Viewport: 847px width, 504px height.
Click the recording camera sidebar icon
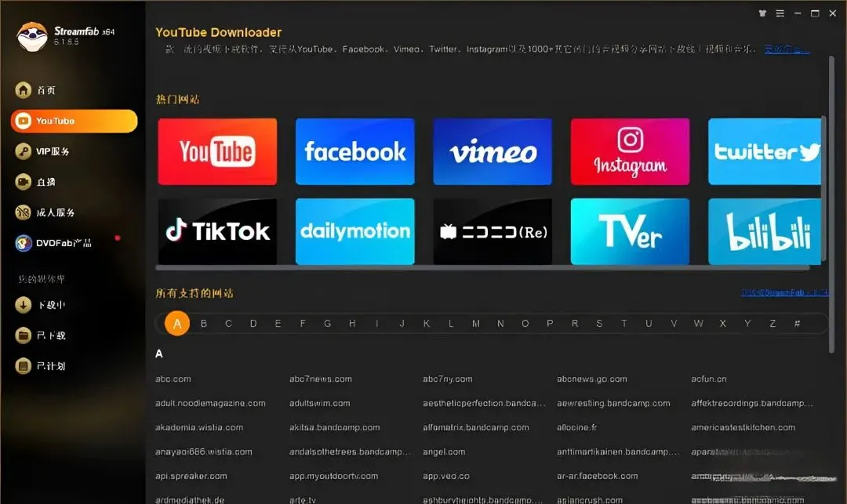(24, 182)
